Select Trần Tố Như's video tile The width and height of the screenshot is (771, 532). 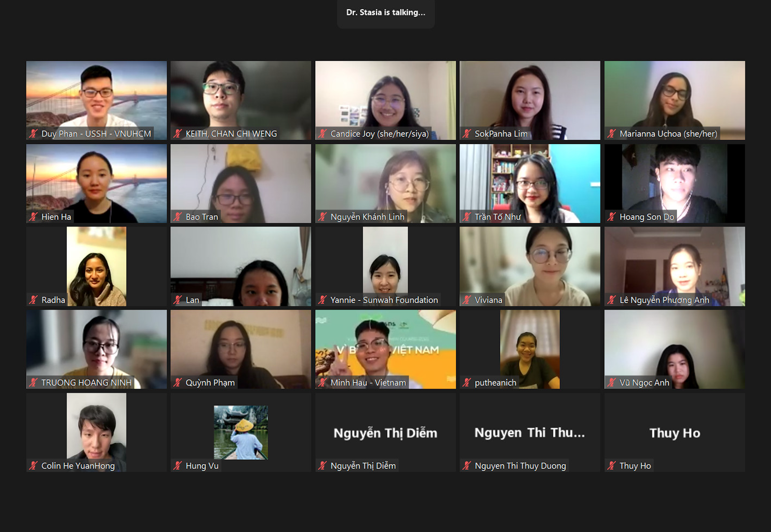[530, 184]
